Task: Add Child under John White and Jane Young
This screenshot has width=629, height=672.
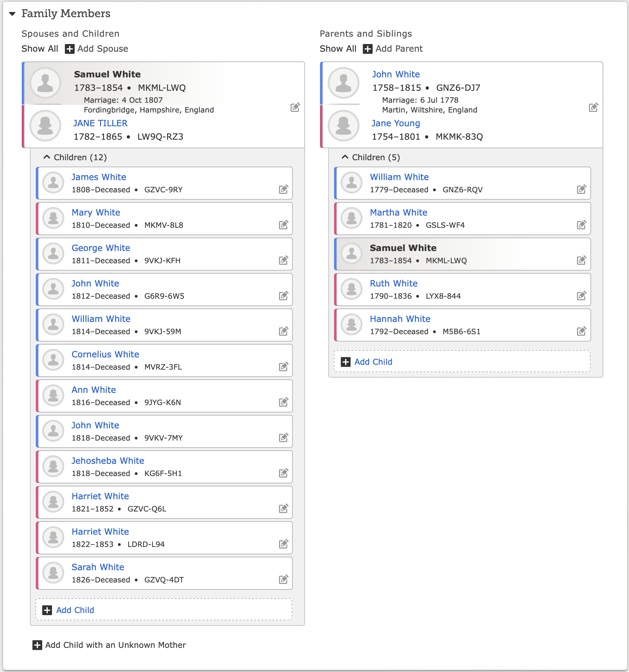Action: [462, 362]
